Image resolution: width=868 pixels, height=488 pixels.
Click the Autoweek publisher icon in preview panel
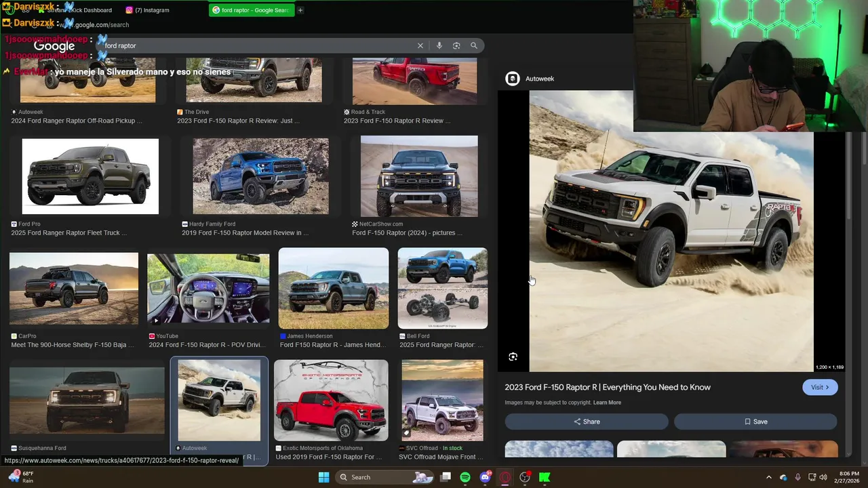[513, 79]
